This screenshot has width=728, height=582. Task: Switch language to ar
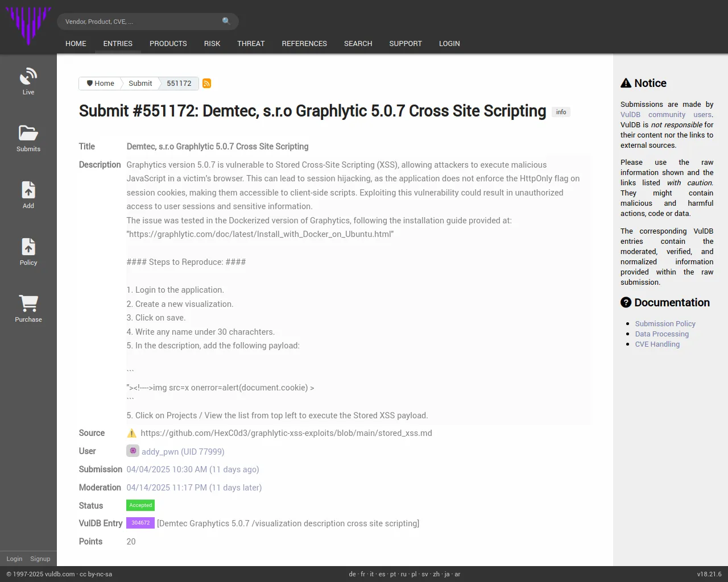coord(457,574)
